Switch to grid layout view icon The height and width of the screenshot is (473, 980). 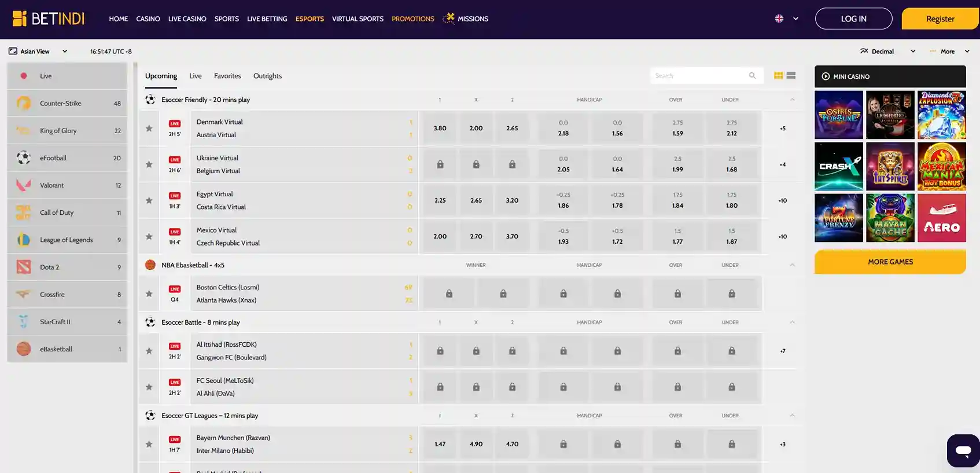pos(778,76)
